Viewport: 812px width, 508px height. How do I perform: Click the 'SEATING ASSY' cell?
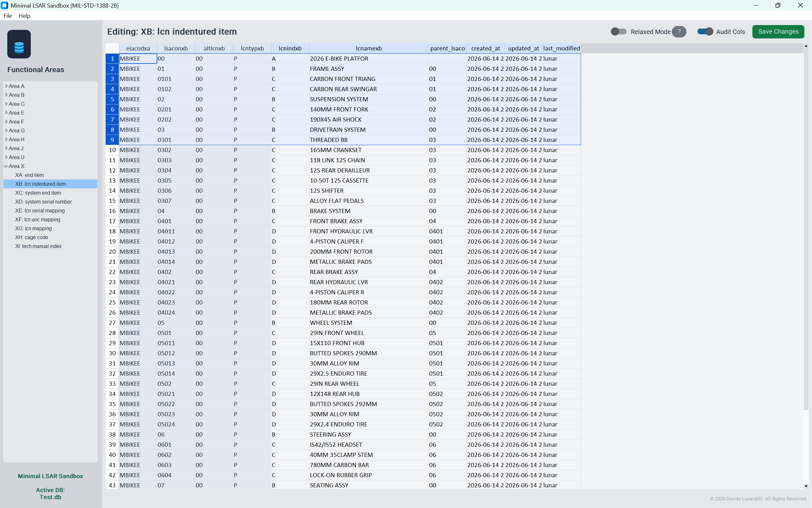369,485
